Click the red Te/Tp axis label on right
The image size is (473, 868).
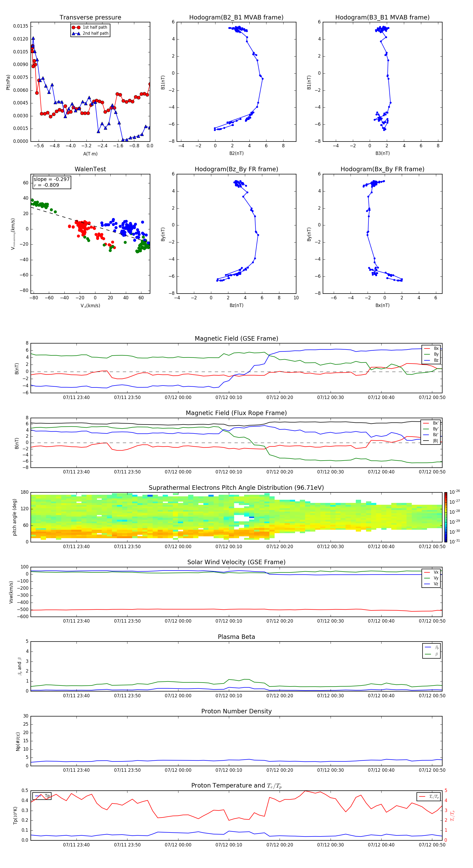point(453,815)
